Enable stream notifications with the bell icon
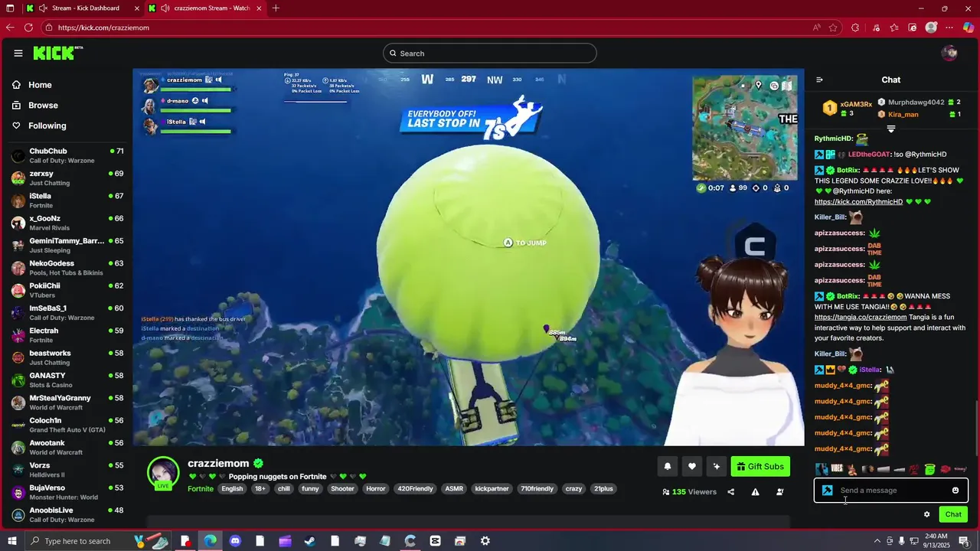The width and height of the screenshot is (980, 551). pos(667,466)
